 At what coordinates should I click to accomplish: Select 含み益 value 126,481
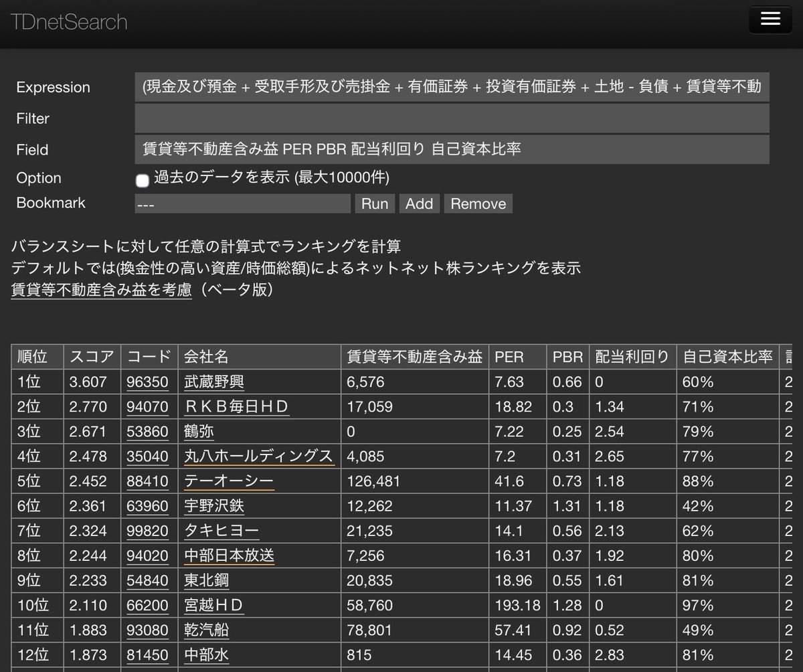point(415,481)
